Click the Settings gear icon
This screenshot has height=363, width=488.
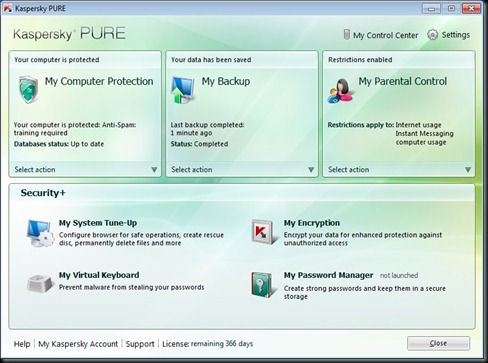pos(432,35)
